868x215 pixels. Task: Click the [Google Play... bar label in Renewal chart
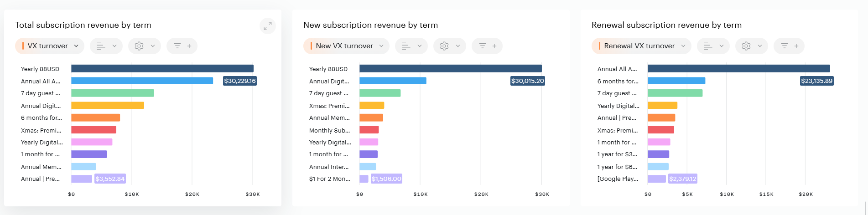point(618,179)
